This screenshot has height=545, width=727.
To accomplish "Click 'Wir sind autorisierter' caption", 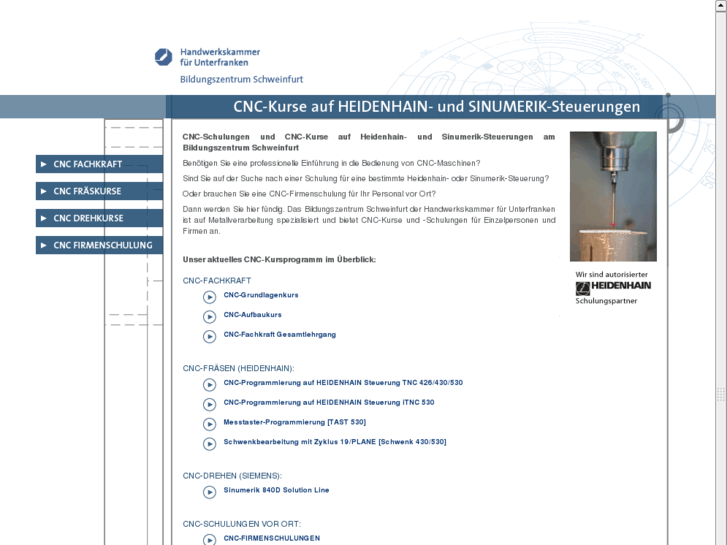I will click(612, 275).
